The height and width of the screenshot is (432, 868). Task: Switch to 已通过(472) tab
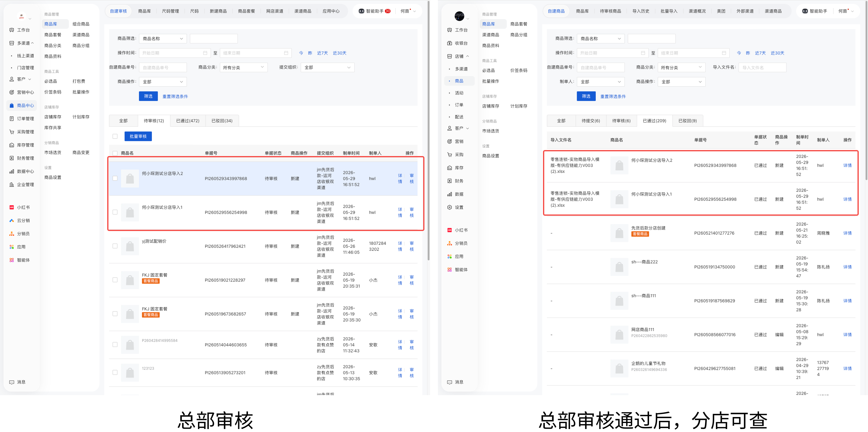pyautogui.click(x=188, y=121)
